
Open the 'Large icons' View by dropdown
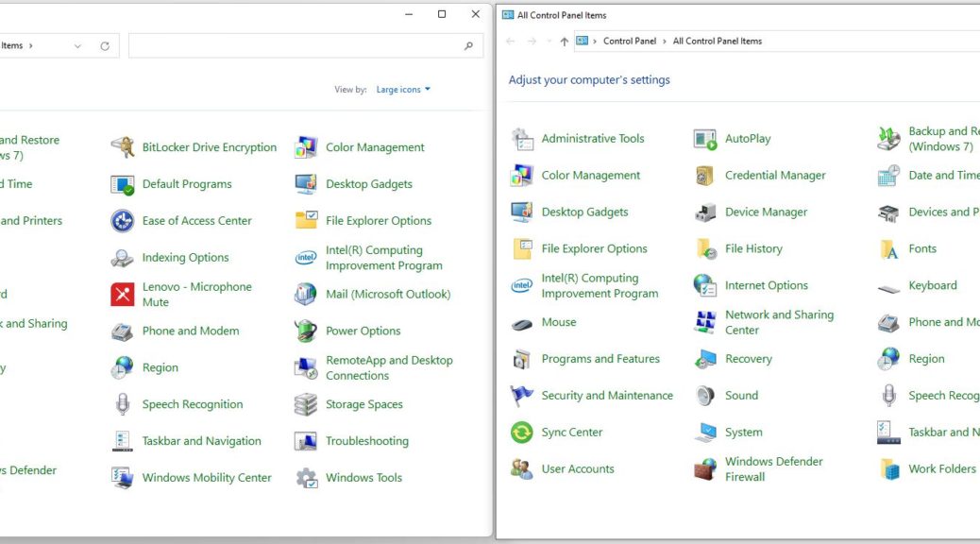pos(403,90)
